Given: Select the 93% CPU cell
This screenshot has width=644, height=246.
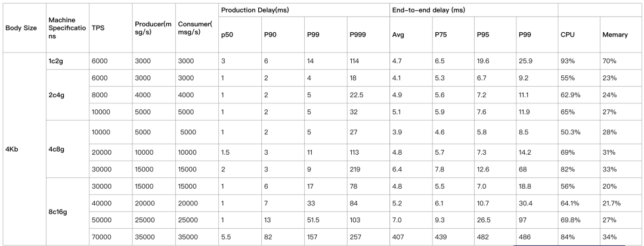Looking at the screenshot, I should pos(578,61).
